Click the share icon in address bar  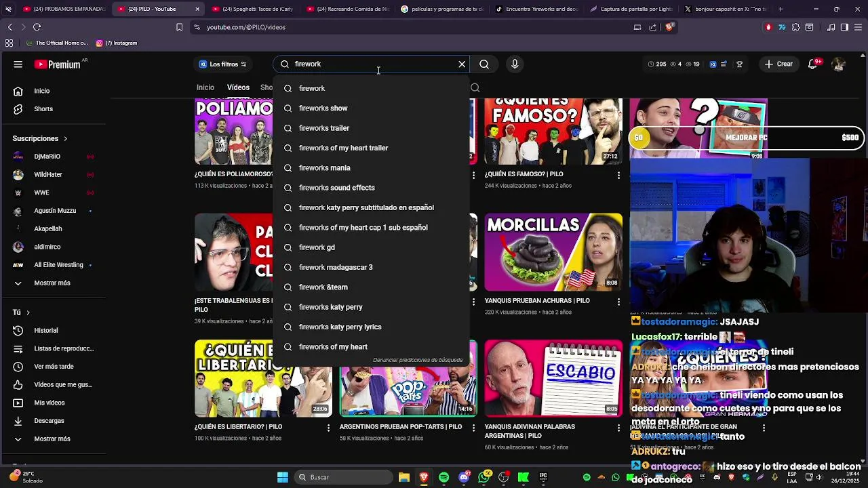tap(653, 27)
